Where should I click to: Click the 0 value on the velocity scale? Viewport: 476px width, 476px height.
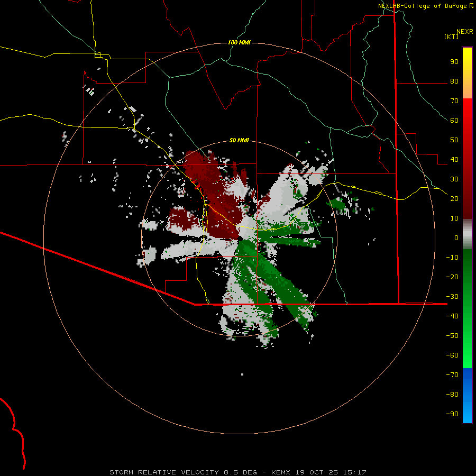point(456,237)
